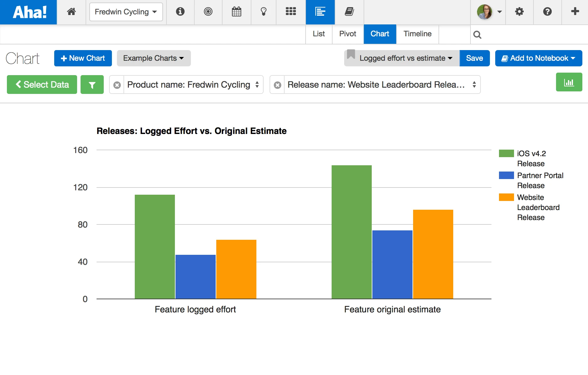Click the New Chart button
The image size is (588, 375).
tap(83, 58)
